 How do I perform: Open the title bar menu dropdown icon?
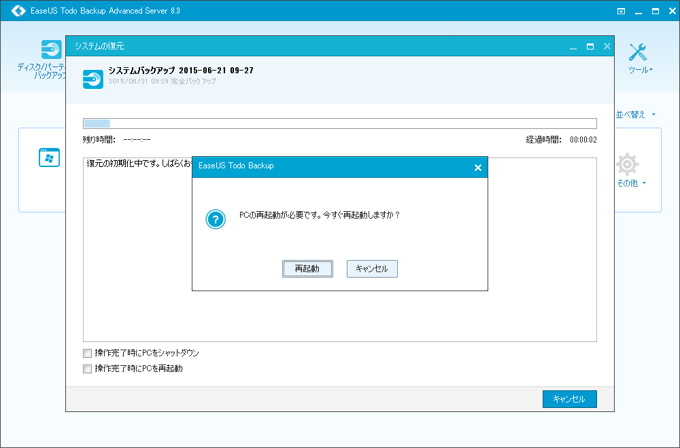point(621,11)
